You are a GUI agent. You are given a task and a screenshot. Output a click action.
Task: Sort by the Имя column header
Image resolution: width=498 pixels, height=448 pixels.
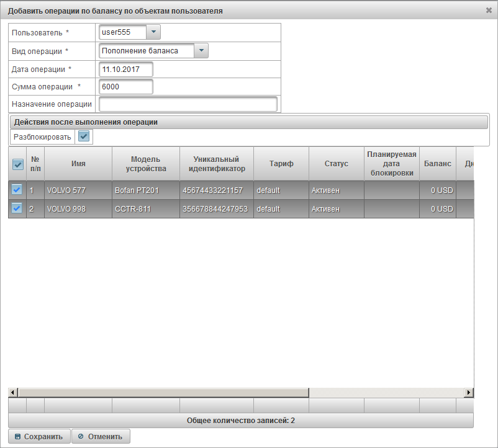coord(78,164)
